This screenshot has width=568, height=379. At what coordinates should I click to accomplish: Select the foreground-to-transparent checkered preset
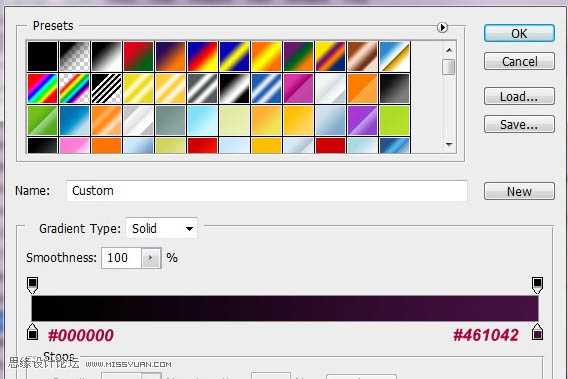pyautogui.click(x=75, y=56)
